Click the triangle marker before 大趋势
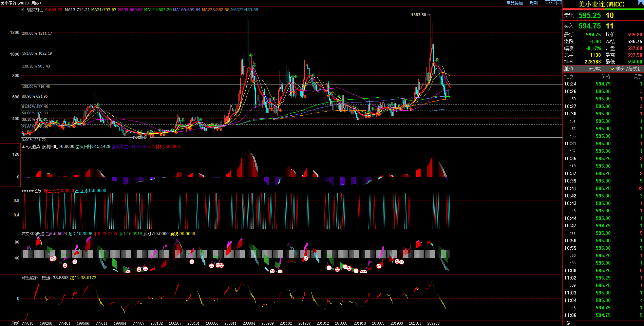644x326 pixels. coord(23,147)
